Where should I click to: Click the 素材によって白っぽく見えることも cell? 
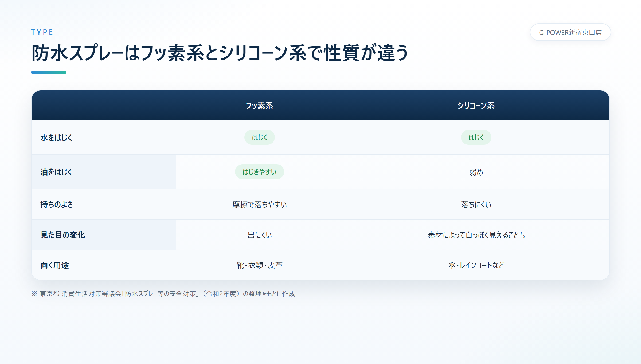476,235
